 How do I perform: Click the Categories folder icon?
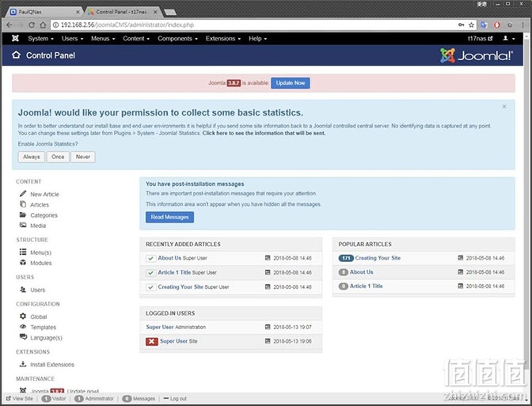click(x=23, y=214)
